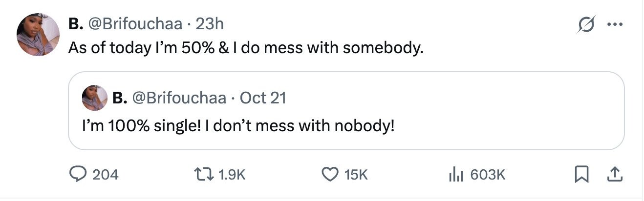Click the "23h" timestamp

pyautogui.click(x=210, y=23)
